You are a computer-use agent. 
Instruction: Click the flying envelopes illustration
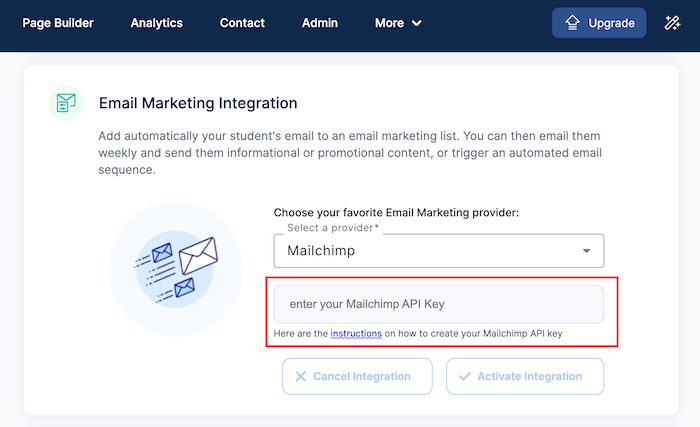click(176, 269)
